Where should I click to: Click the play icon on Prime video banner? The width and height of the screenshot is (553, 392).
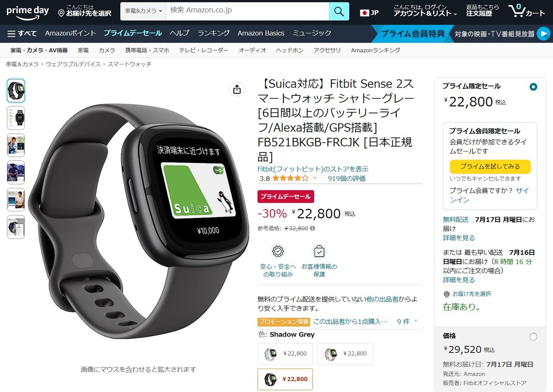coord(543,34)
